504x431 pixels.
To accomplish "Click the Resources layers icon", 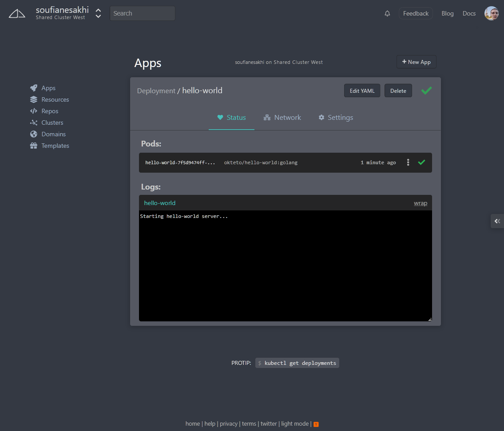I will (x=34, y=99).
